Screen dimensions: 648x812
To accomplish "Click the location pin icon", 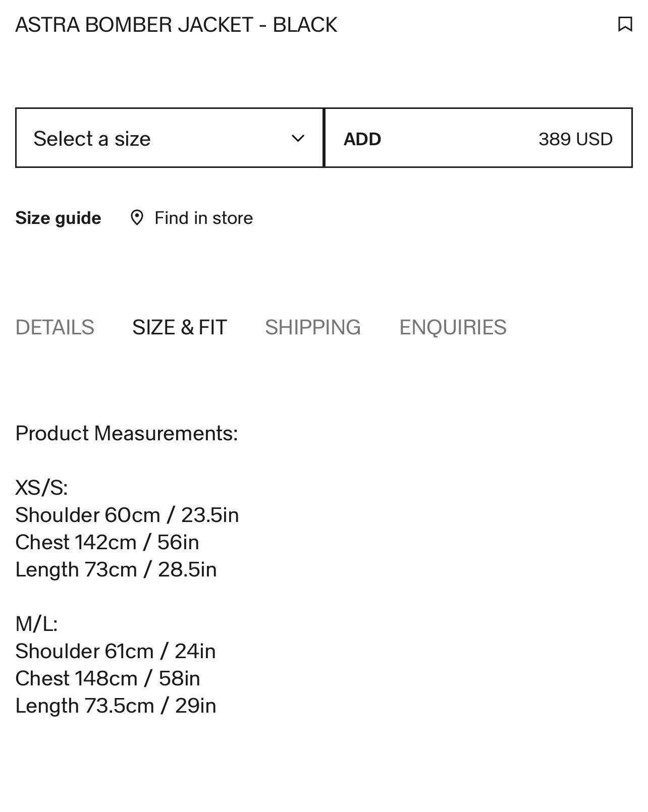I will [x=137, y=218].
